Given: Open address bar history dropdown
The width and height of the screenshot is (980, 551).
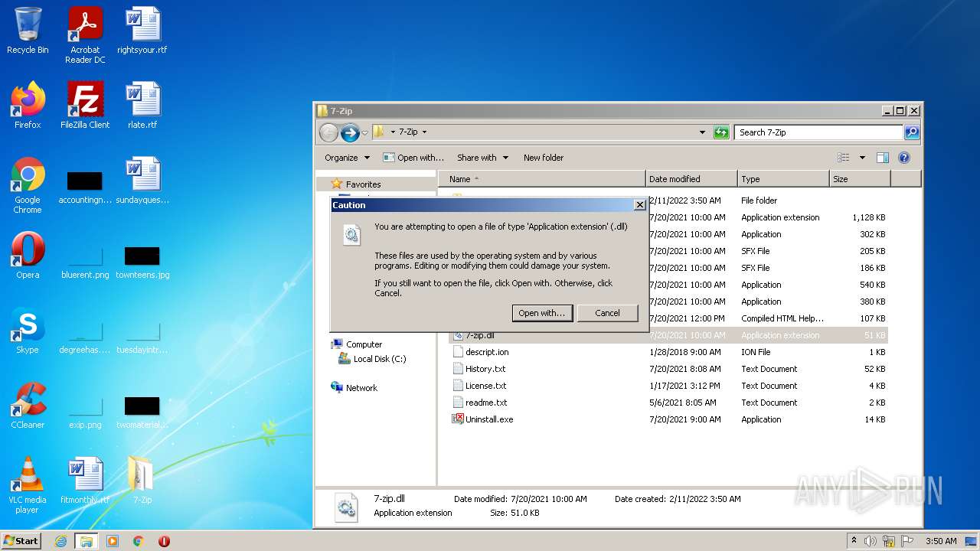Looking at the screenshot, I should (x=703, y=132).
